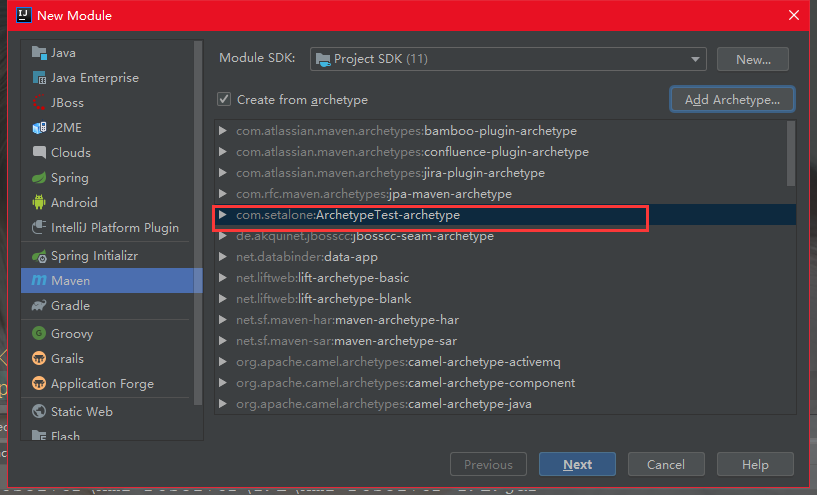Open Help for this dialog
Screen dimensions: 817x495
[x=755, y=464]
